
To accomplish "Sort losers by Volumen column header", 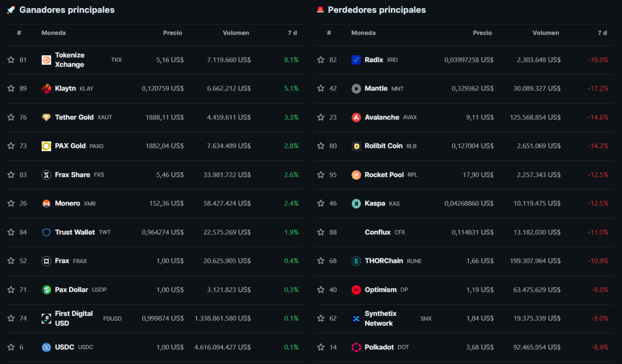I will (546, 33).
